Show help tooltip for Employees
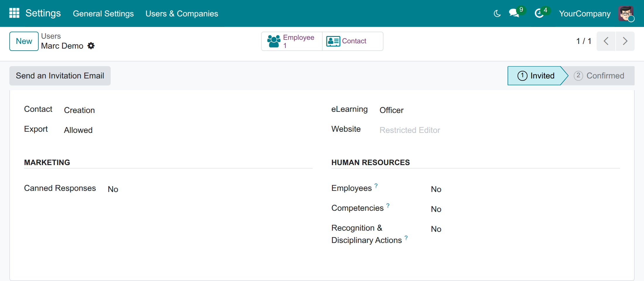This screenshot has width=644, height=281. pyautogui.click(x=376, y=186)
